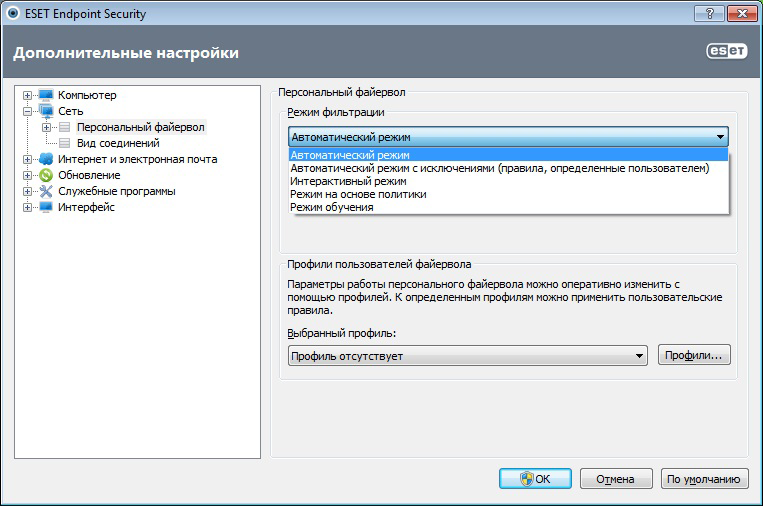Expand the Интернет и электронная почта node

[27, 160]
